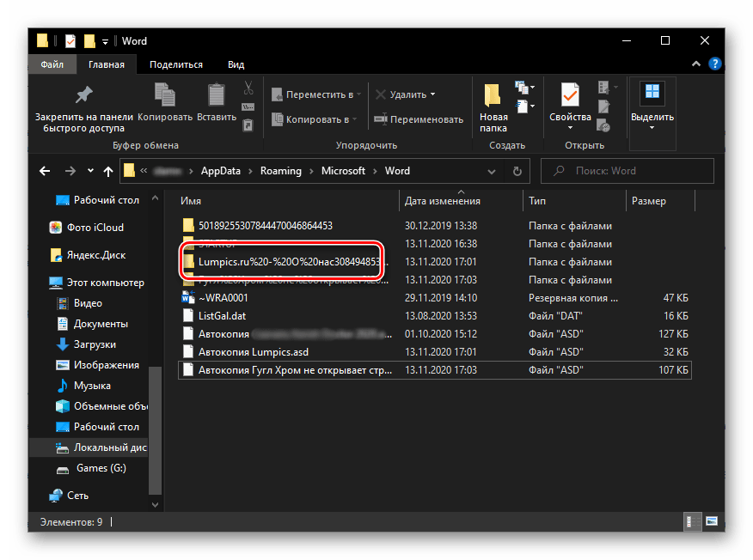Open the Файл tab
The height and width of the screenshot is (560, 753).
pyautogui.click(x=52, y=64)
